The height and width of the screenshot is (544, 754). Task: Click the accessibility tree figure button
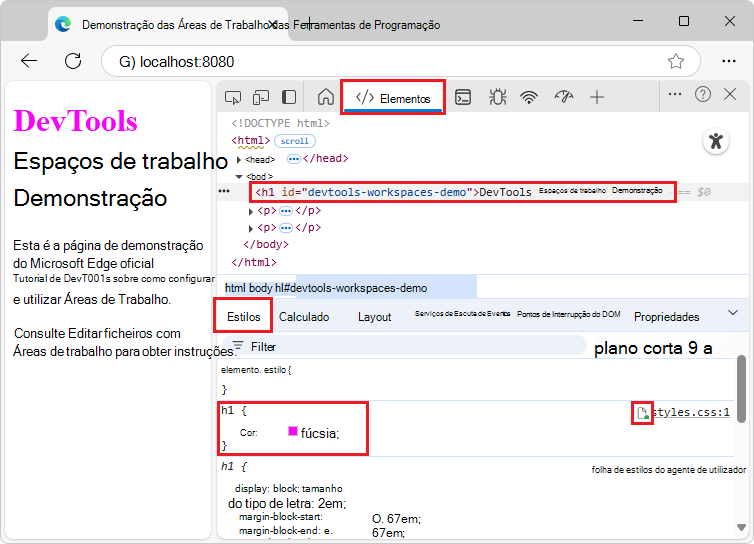[x=716, y=141]
